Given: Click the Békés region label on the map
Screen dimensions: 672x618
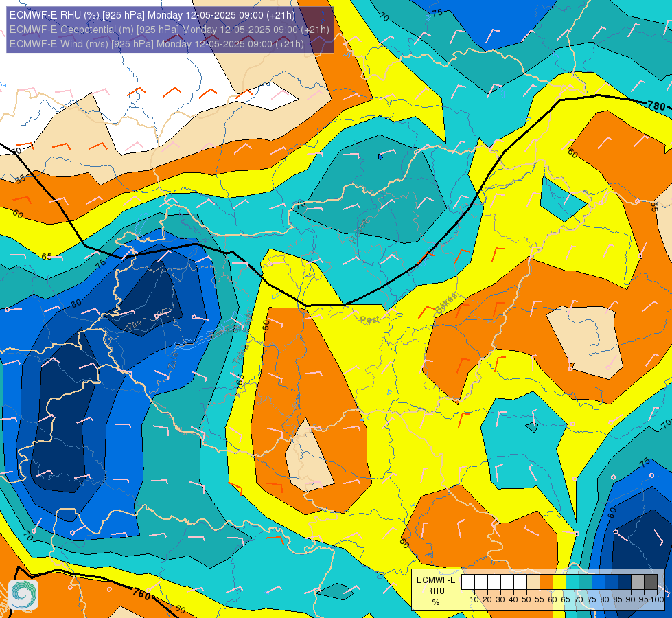Looking at the screenshot, I should tap(446, 303).
